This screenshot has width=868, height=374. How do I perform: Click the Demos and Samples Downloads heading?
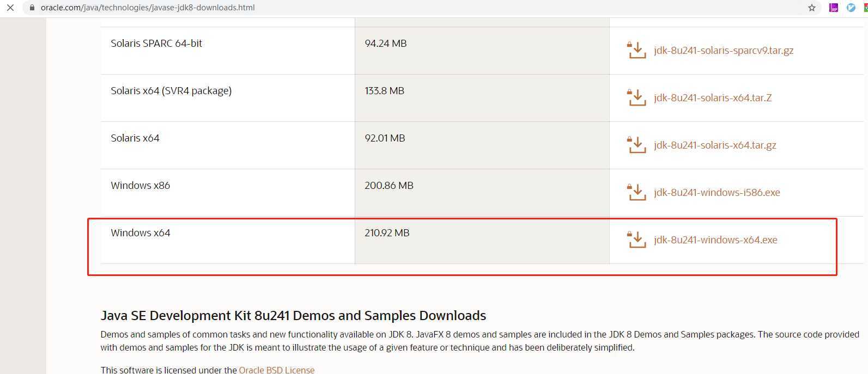click(x=293, y=316)
